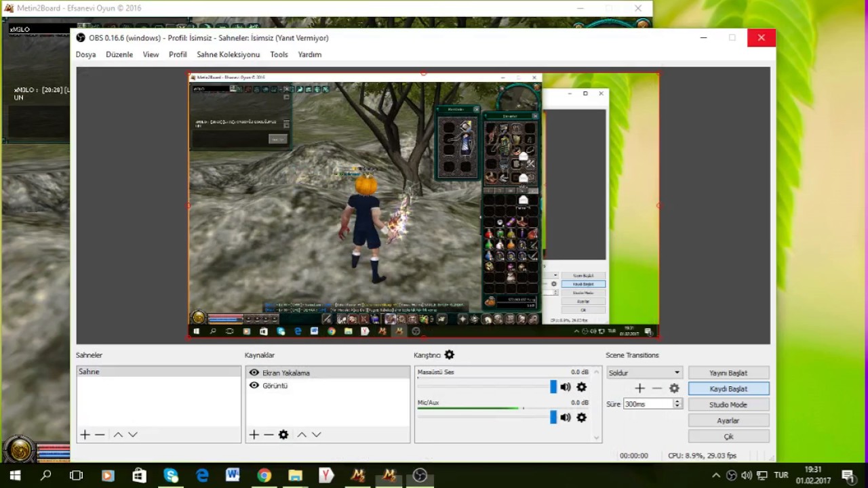Move source up in Kaynaklar
Image resolution: width=868 pixels, height=488 pixels.
pos(302,434)
